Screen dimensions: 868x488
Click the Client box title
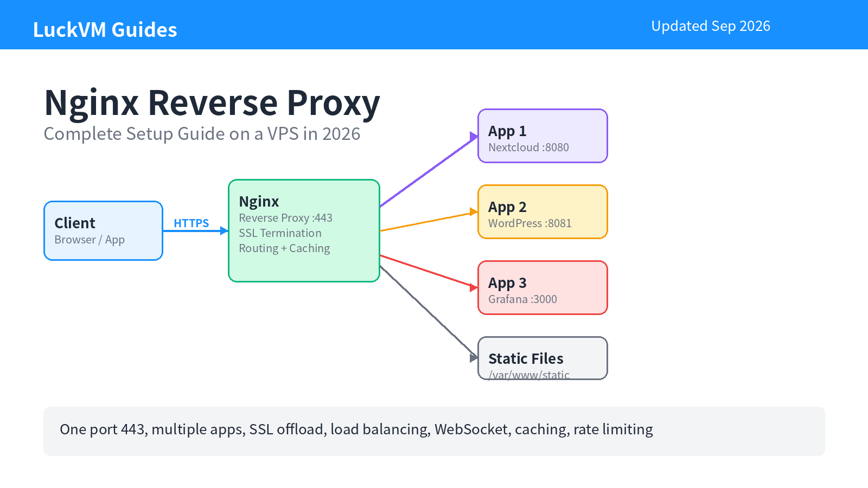click(x=75, y=223)
